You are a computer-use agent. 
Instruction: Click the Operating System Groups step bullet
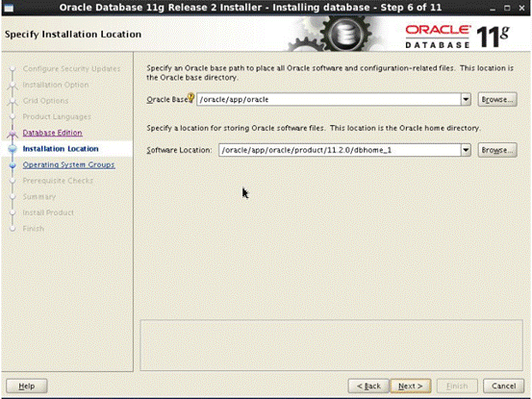pos(13,165)
